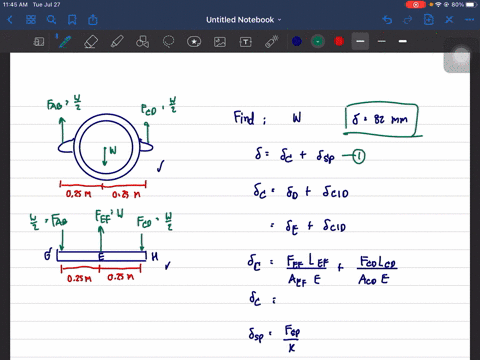Select the Highlighter tool
Viewport: 480px width, 360px height.
[117, 42]
